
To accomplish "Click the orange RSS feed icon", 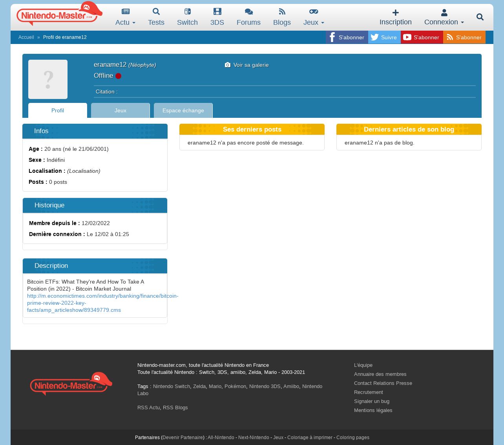I will click(450, 37).
